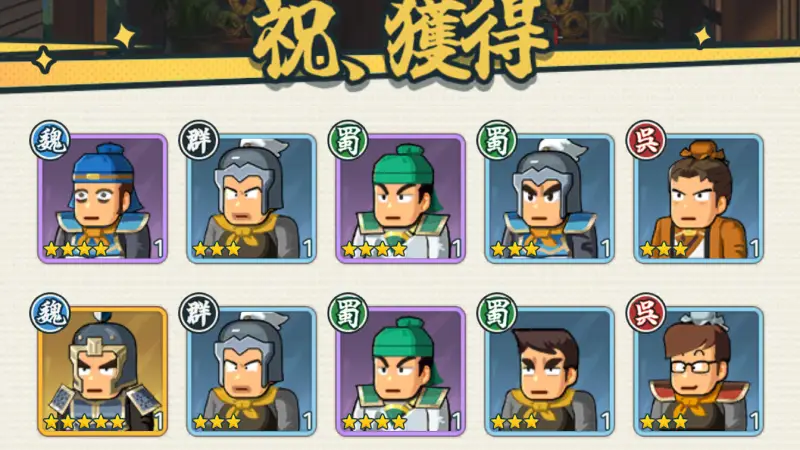Select the bottom-row 群 helmeted soldier card
800x450 pixels.
[252, 371]
